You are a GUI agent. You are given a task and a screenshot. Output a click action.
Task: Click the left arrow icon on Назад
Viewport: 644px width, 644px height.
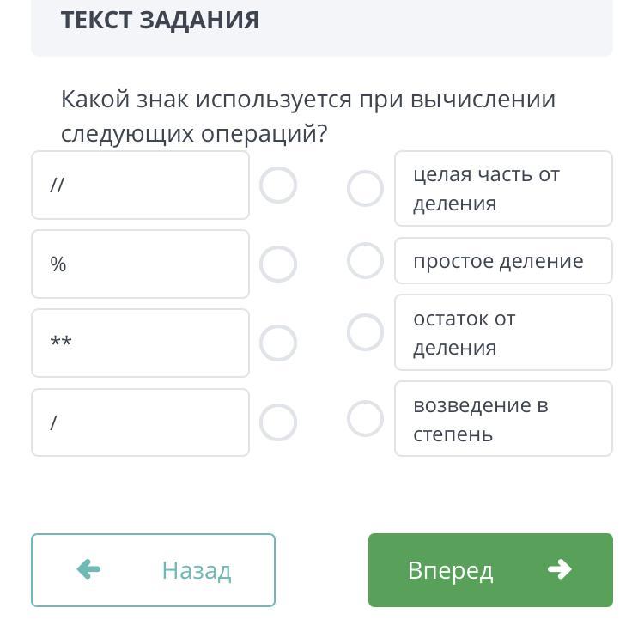89,569
